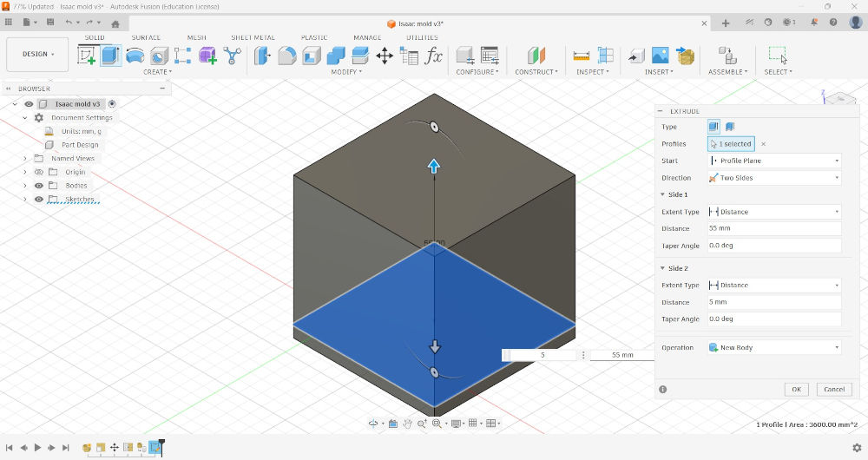Image resolution: width=868 pixels, height=460 pixels.
Task: Confirm extrude with OK button
Action: coord(797,389)
